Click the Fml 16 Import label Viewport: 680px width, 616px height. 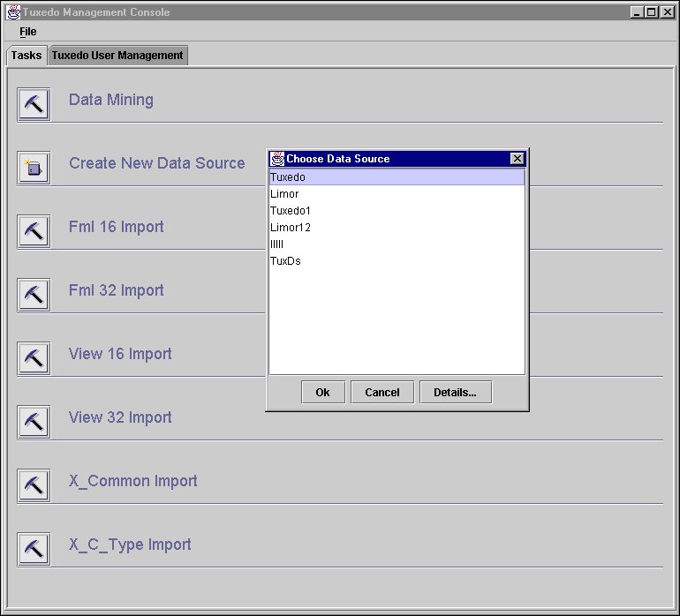(117, 227)
